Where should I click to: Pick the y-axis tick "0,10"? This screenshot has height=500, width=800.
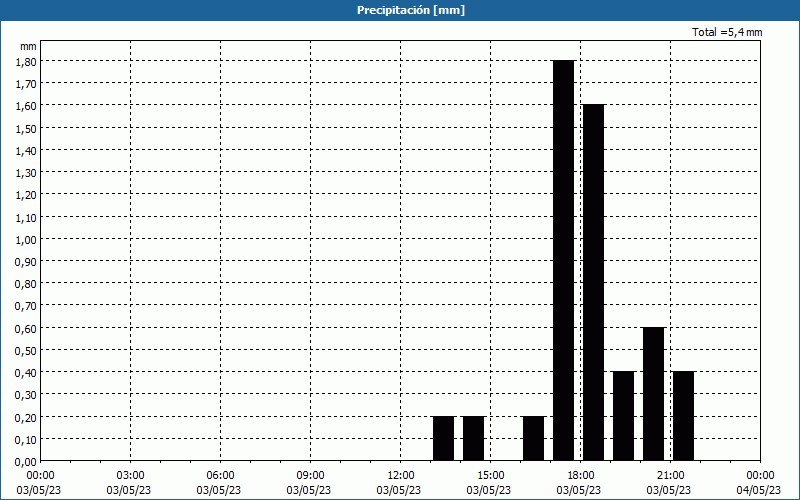click(27, 440)
